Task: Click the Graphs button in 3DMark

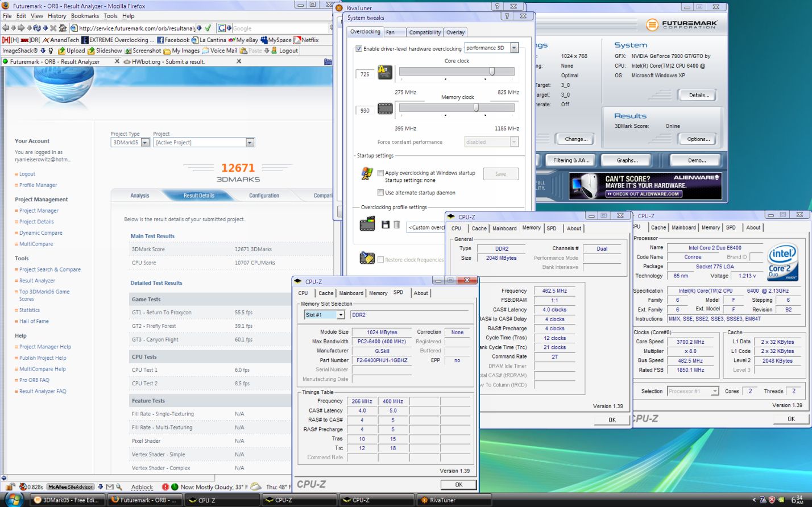Action: 627,160
